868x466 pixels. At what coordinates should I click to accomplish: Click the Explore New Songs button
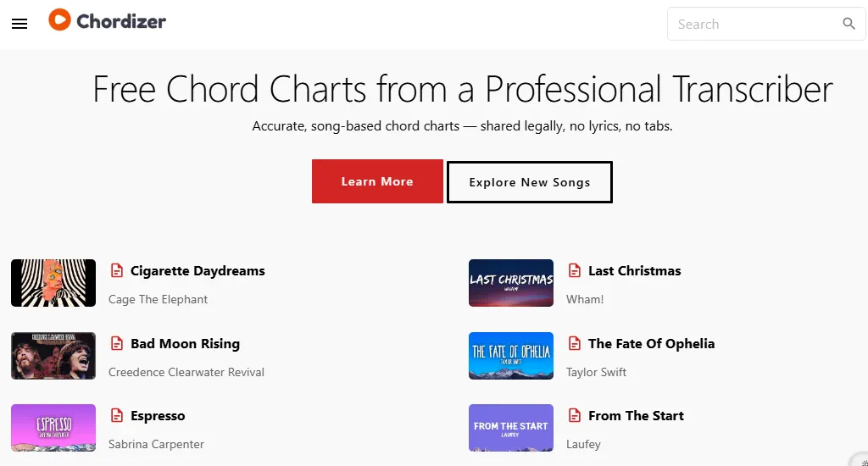pyautogui.click(x=529, y=182)
